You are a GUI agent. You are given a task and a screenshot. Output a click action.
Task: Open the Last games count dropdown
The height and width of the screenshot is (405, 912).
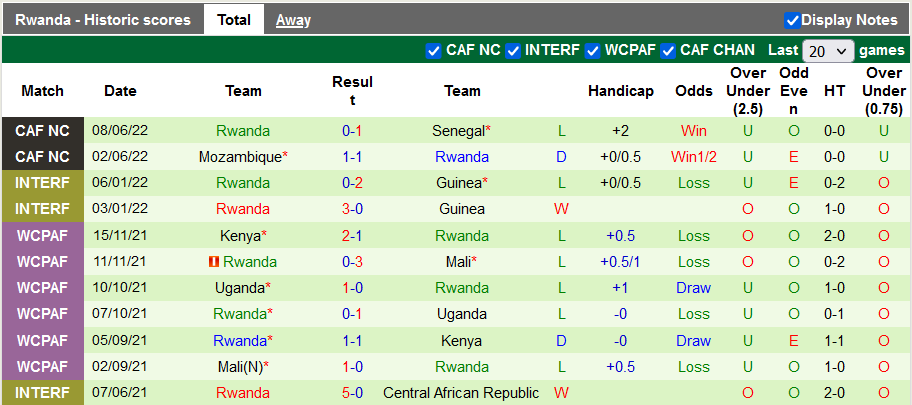829,50
